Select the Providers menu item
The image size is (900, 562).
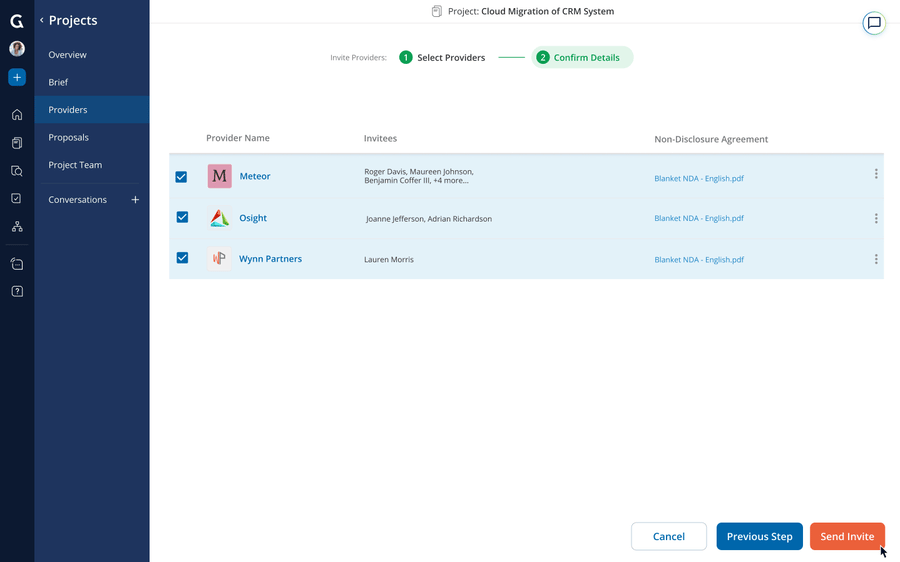92,110
